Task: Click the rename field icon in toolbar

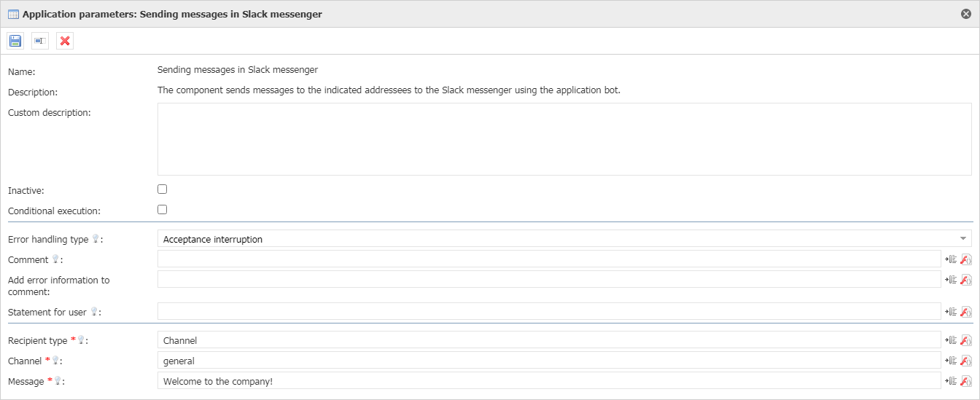Action: click(x=40, y=41)
